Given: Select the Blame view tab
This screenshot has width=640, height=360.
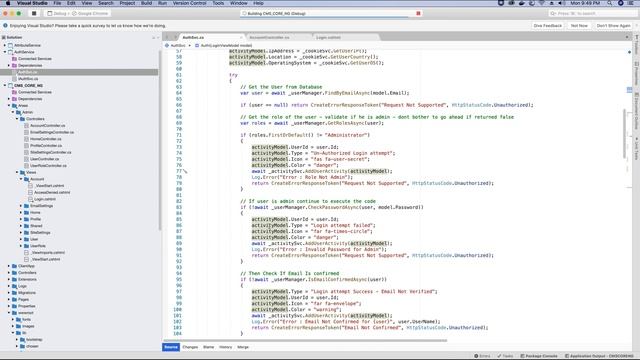Looking at the screenshot, I should (x=209, y=347).
